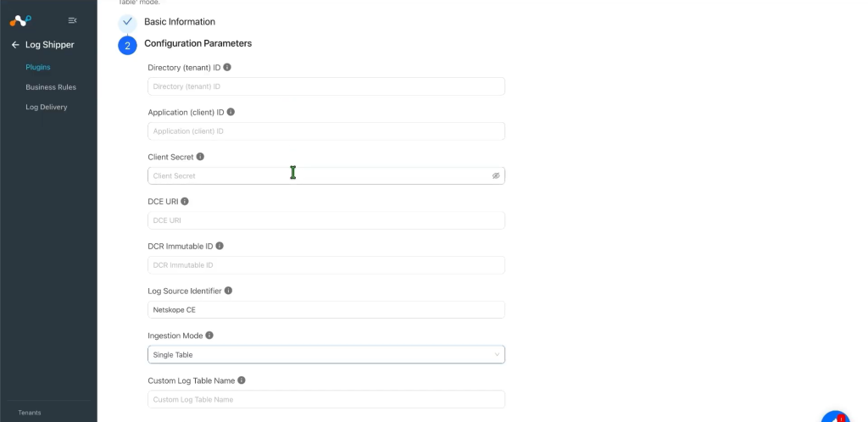Screen dimensions: 868x422
Task: Show info for Application (client) ID
Action: [x=231, y=112]
